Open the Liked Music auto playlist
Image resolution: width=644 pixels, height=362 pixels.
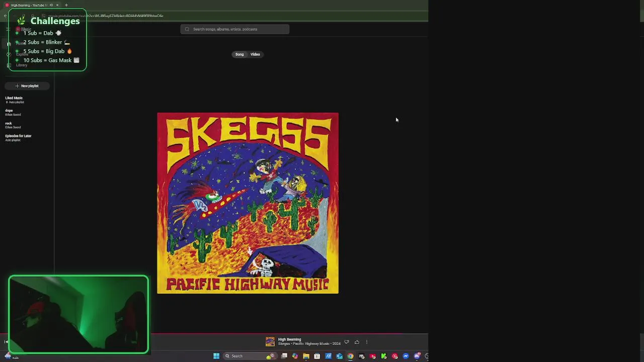click(x=14, y=100)
